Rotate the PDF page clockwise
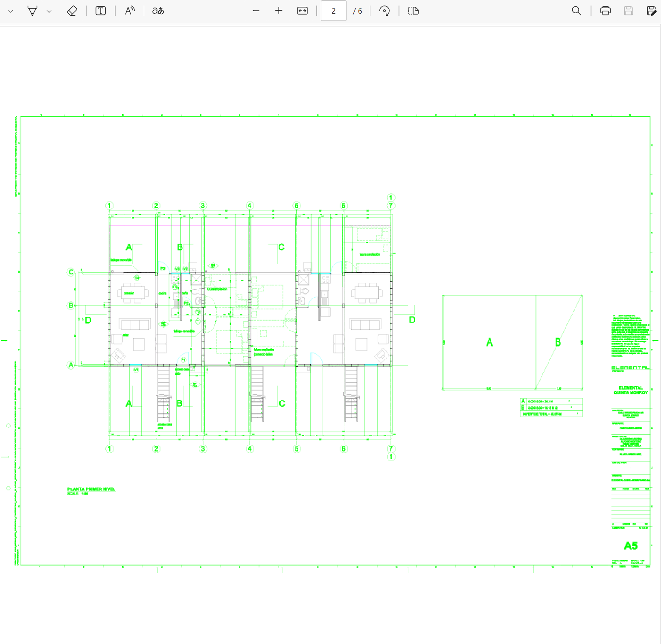The width and height of the screenshot is (661, 644). pos(384,11)
